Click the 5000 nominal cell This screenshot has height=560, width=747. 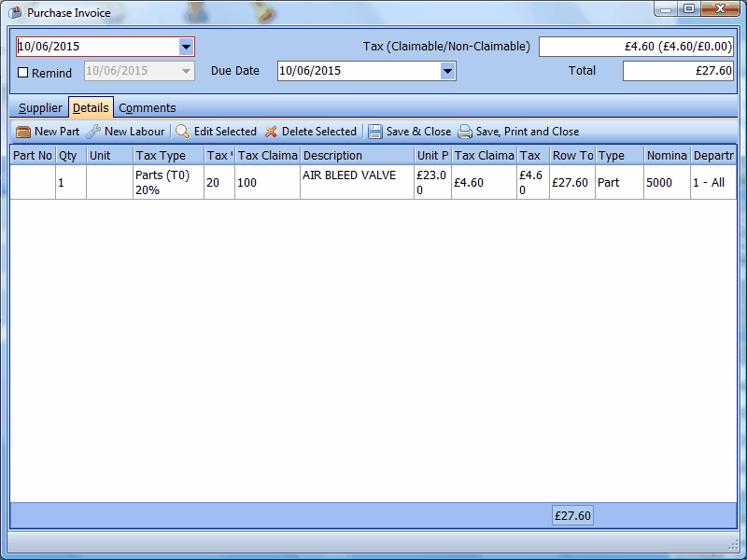point(667,182)
